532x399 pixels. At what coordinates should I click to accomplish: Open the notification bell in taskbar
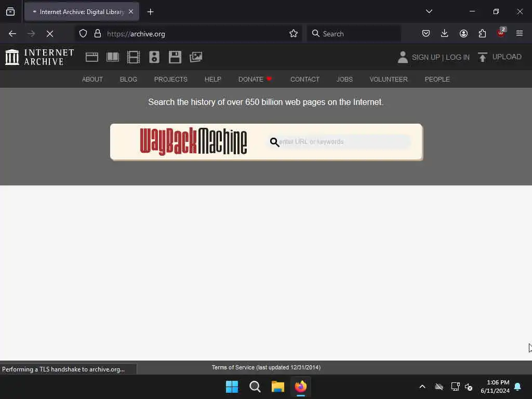[518, 387]
